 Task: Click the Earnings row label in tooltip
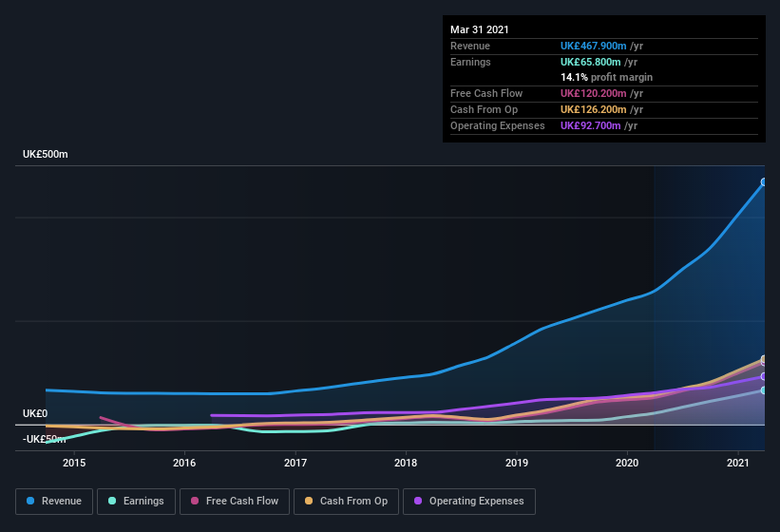[x=470, y=62]
